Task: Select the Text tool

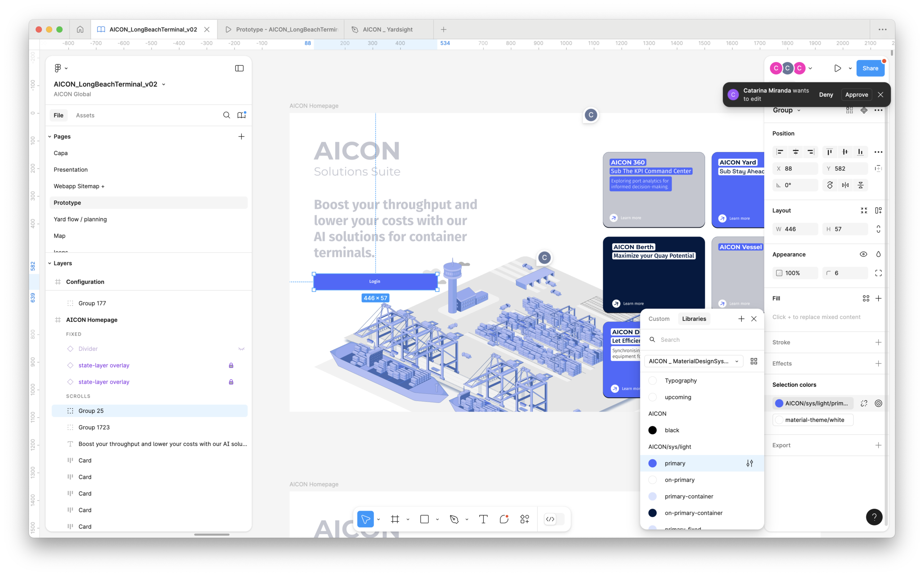Action: point(483,519)
